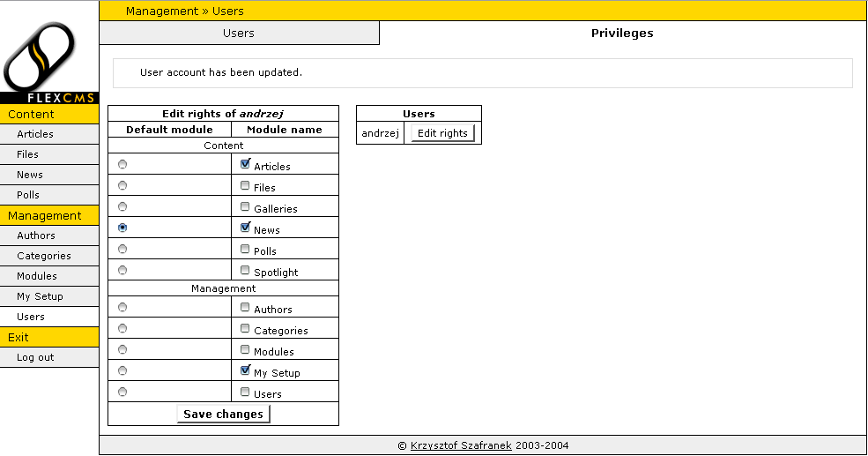Click the 'Edit rights of andrzej' heading

(x=223, y=114)
